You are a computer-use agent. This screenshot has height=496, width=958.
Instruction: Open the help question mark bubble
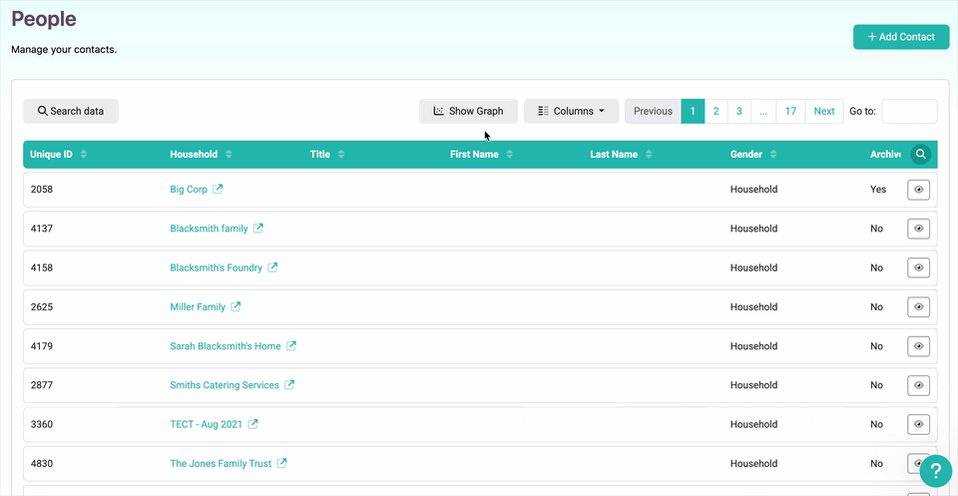click(935, 471)
